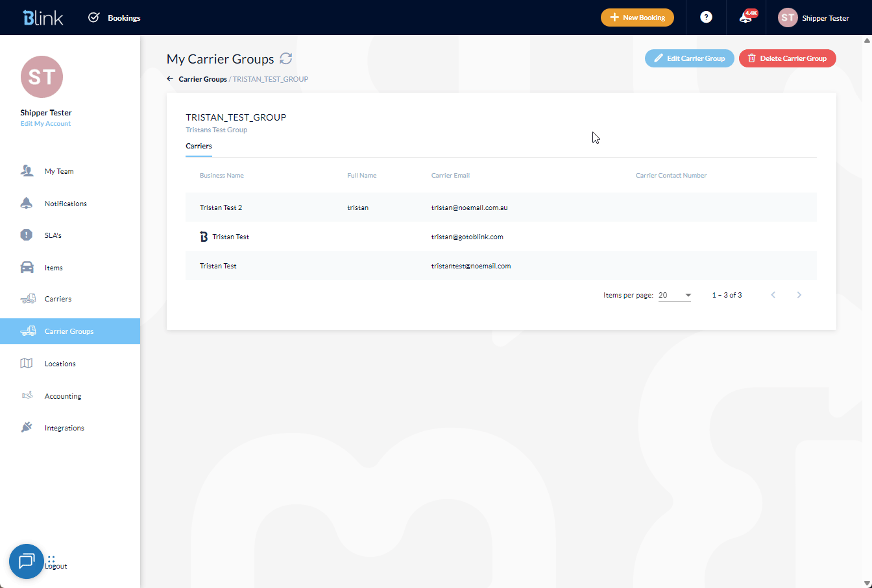Open the SLA's section
The image size is (872, 588).
(53, 235)
